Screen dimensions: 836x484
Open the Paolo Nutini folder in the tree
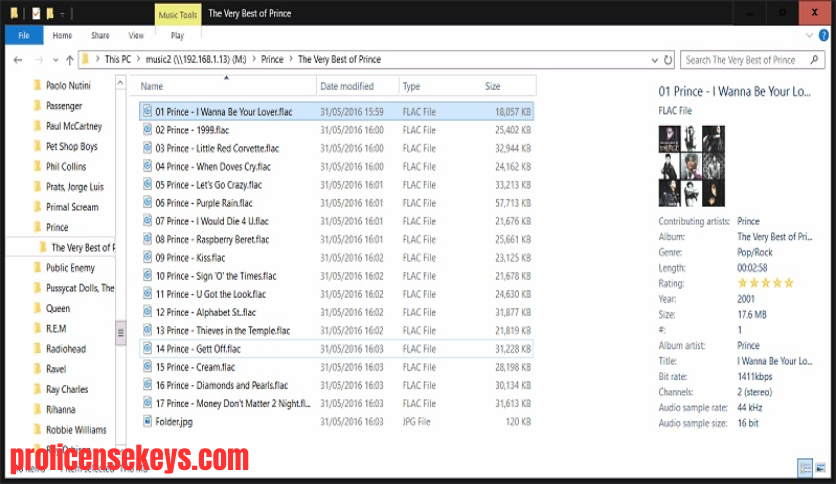(x=68, y=85)
